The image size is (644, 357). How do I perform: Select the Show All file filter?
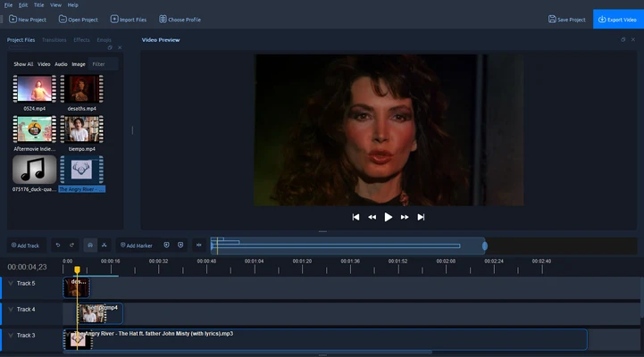pos(23,64)
